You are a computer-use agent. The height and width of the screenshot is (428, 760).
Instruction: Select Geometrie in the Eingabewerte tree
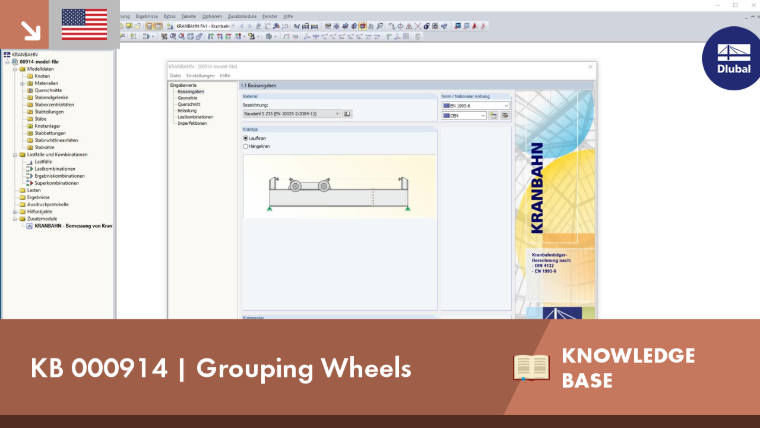[187, 98]
